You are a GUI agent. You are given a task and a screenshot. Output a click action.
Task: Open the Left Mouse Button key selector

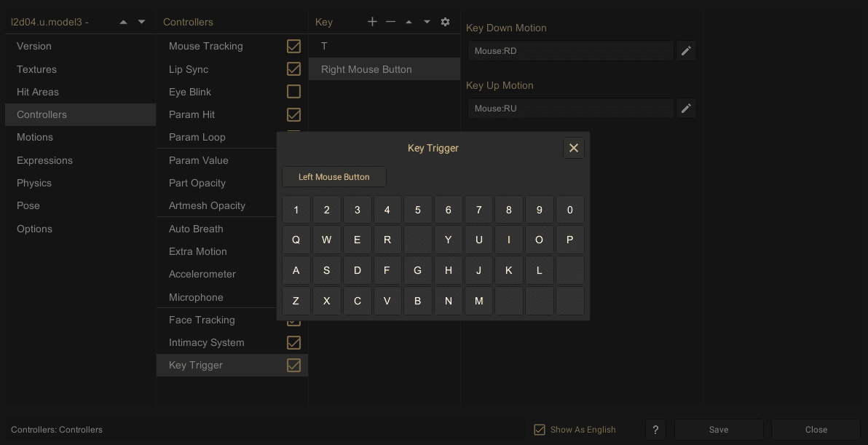coord(334,177)
